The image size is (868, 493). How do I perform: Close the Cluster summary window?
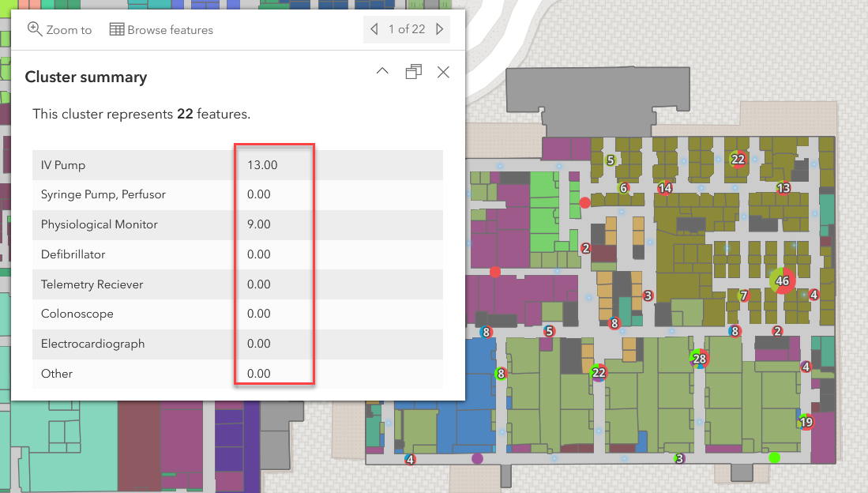point(443,72)
